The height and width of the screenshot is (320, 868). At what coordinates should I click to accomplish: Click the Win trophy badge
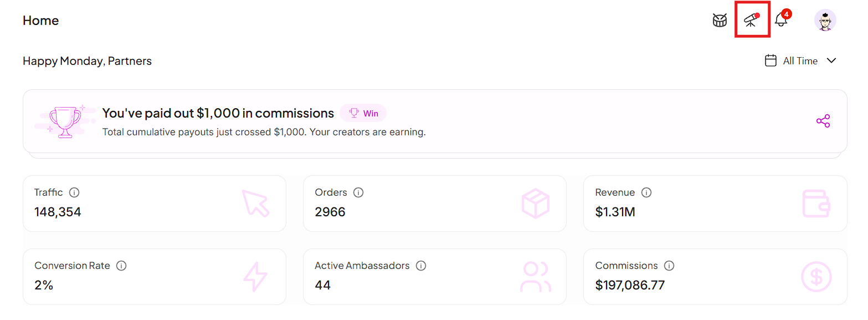363,113
